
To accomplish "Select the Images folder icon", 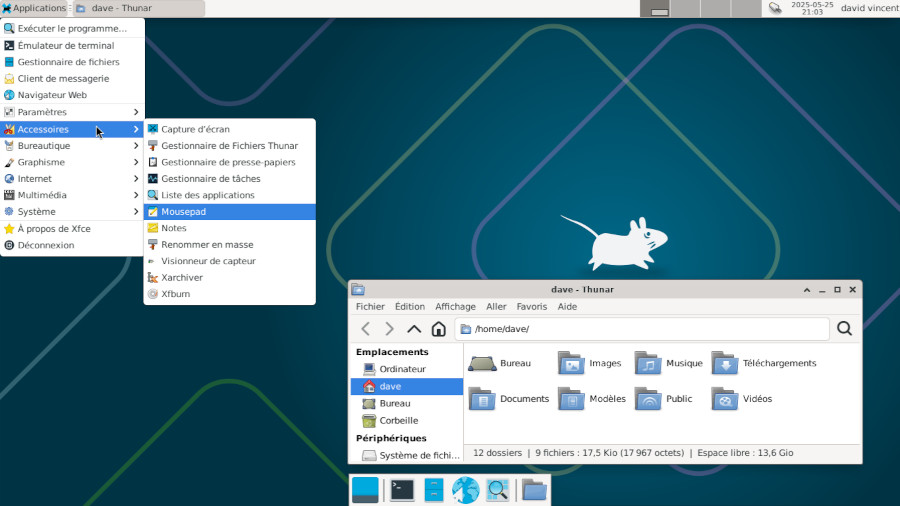I will [571, 363].
